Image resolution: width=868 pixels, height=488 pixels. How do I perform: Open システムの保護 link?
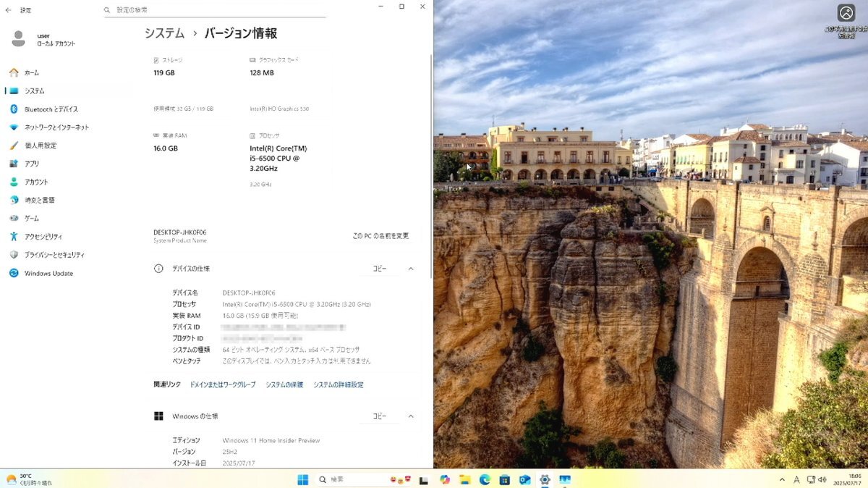coord(284,385)
